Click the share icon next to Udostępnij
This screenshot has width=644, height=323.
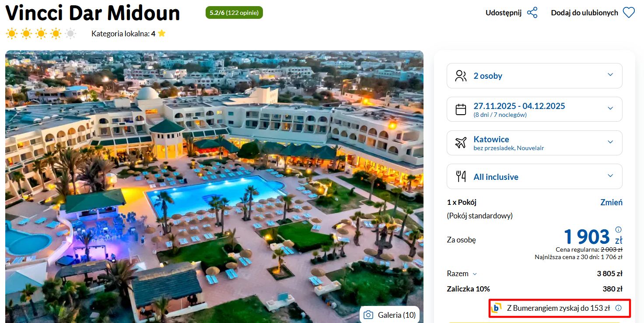532,13
